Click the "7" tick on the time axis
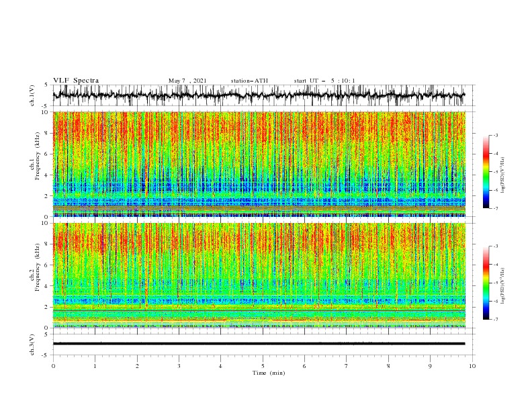 pos(347,366)
